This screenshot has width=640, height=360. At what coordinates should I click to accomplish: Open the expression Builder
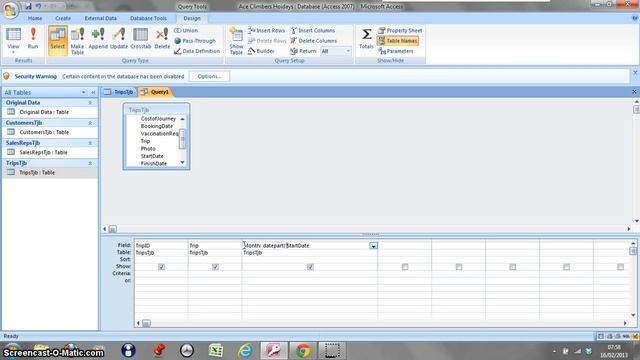pos(261,51)
